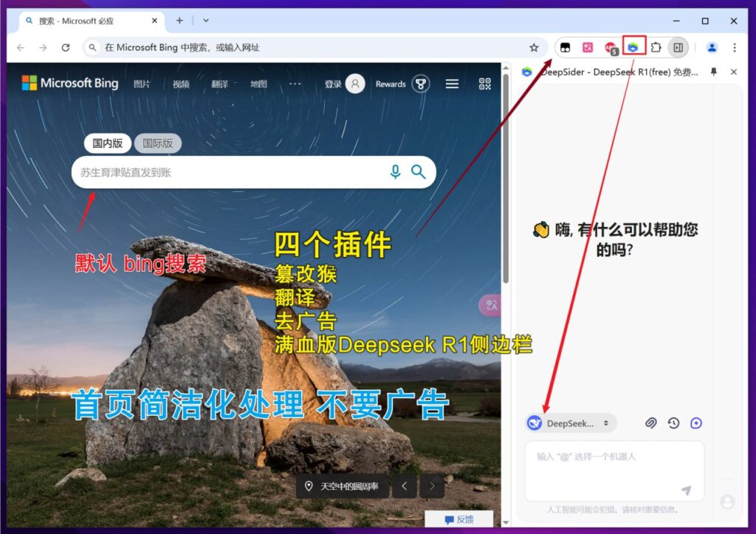Screen dimensions: 756x534
Task: Switch to the 图片 tab on Bing
Action: 142,83
